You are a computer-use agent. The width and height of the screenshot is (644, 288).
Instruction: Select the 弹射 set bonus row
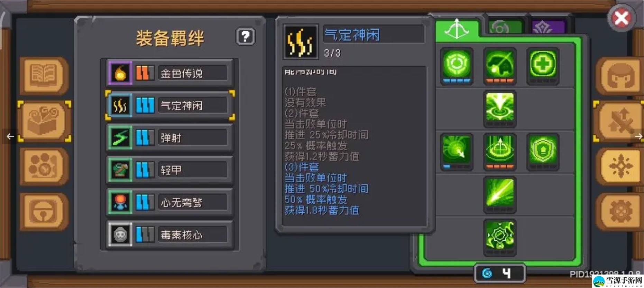tap(169, 138)
